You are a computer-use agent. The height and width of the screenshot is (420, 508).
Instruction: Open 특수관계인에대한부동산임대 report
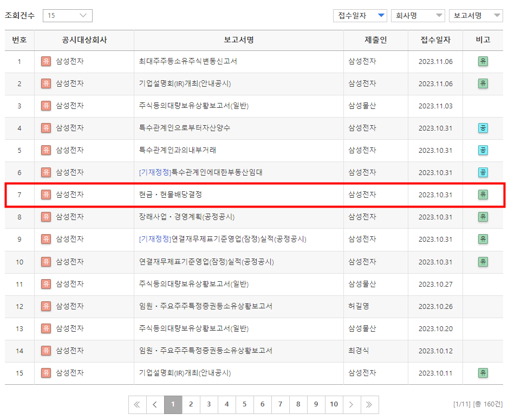point(200,172)
